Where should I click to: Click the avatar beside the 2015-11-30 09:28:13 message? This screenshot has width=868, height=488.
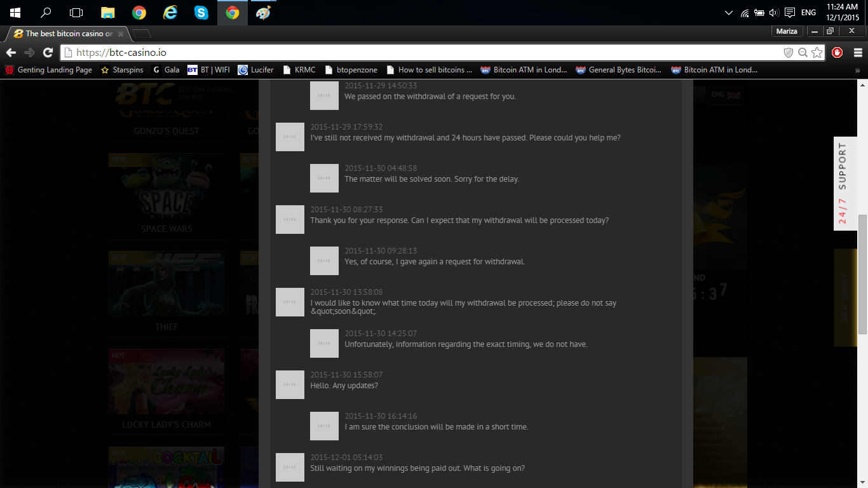tap(324, 261)
